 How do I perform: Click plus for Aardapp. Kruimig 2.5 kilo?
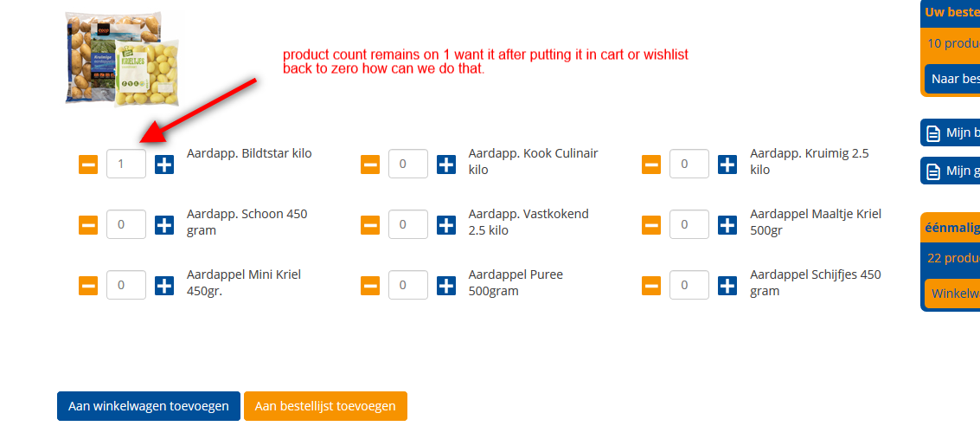pyautogui.click(x=727, y=164)
